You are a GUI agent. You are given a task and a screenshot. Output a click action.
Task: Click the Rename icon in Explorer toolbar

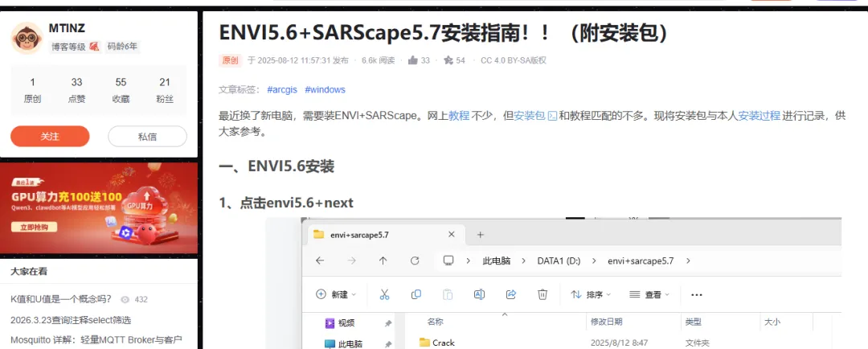[x=479, y=294]
